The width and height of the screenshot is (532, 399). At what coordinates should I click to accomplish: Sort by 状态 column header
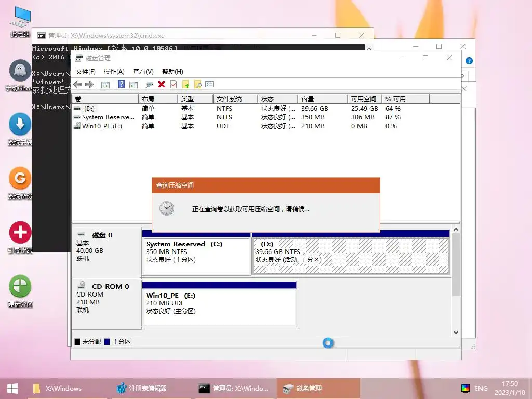(278, 99)
